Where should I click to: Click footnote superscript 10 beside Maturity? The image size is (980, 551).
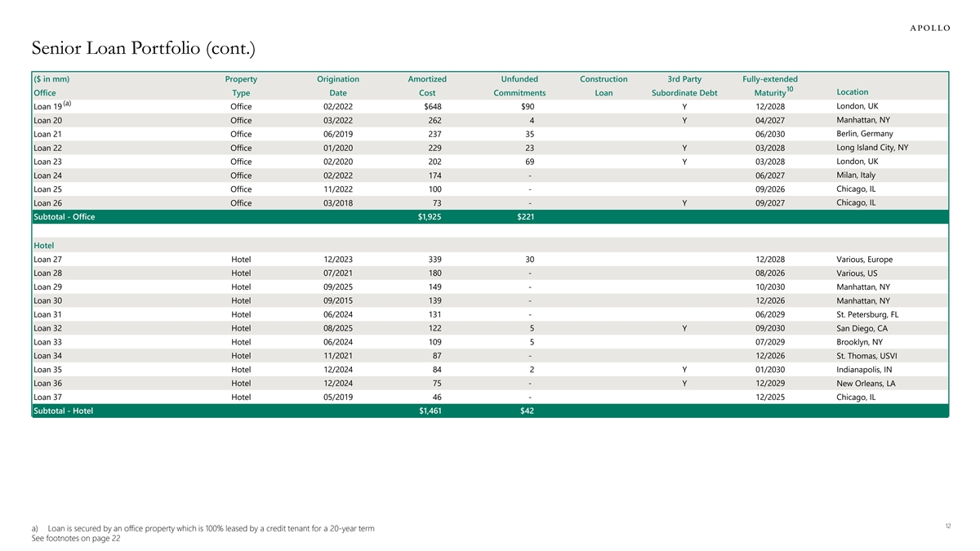click(789, 89)
